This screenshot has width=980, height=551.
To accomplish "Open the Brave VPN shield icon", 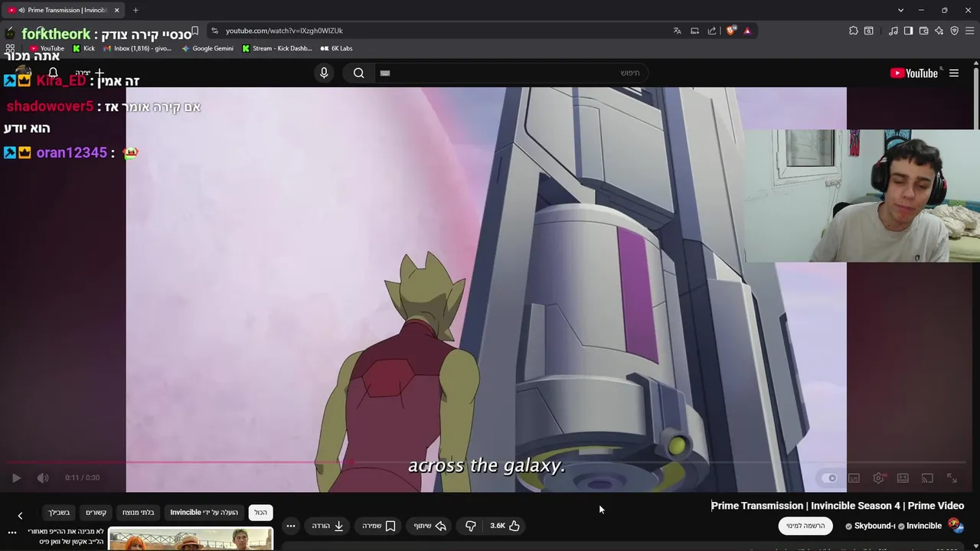I will 955,31.
